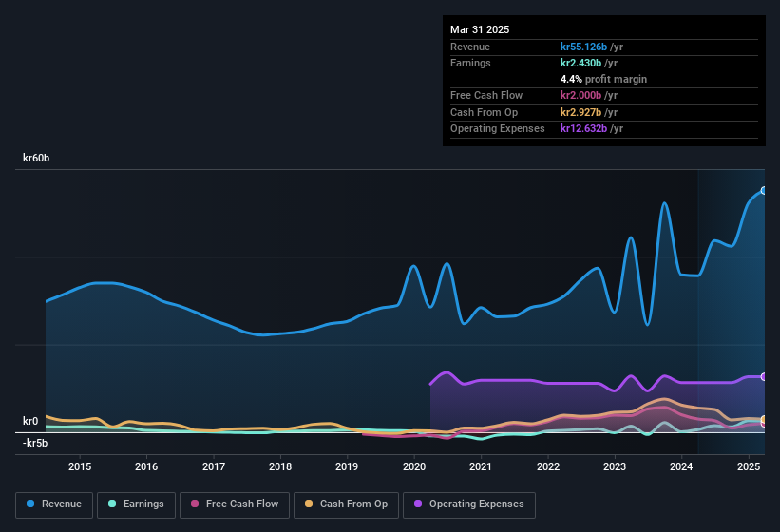Click the 2020 x-axis label
This screenshot has width=780, height=532.
point(414,466)
